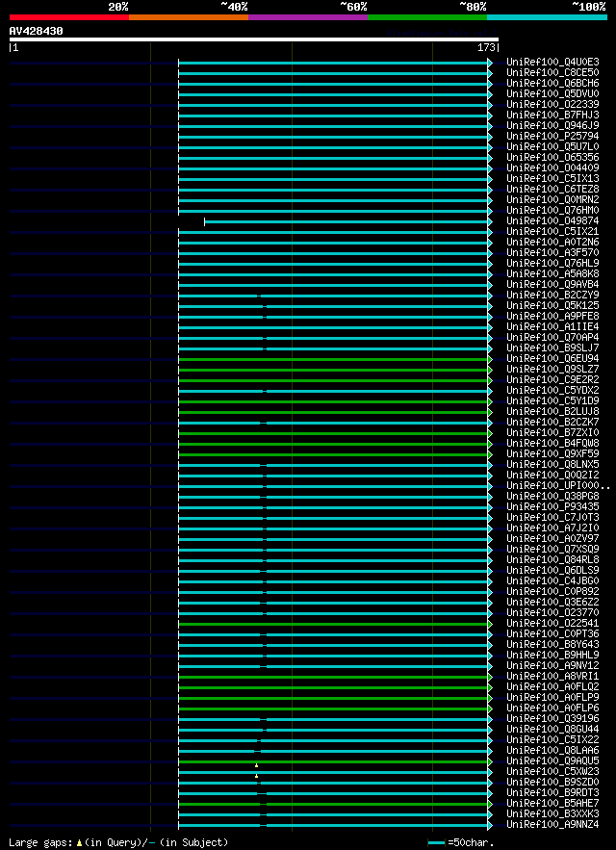The height and width of the screenshot is (850, 616).
Task: Select the UniRef100_B2CZY9 label
Action: click(552, 295)
